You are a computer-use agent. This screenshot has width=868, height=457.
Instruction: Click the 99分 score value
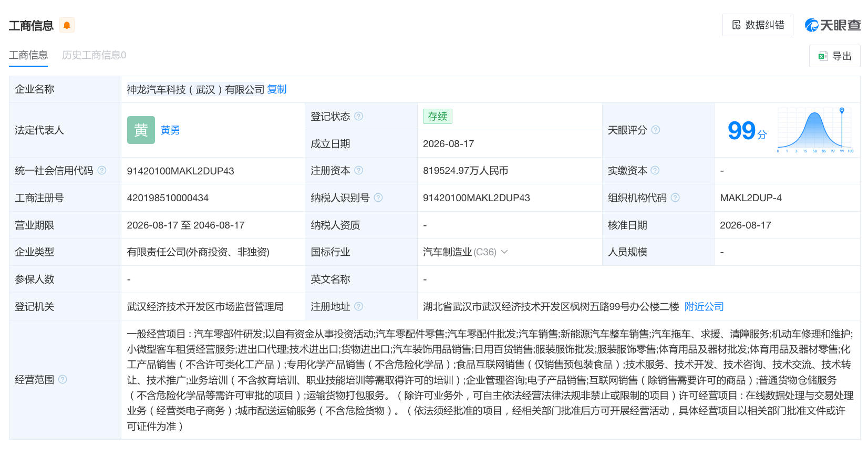747,130
